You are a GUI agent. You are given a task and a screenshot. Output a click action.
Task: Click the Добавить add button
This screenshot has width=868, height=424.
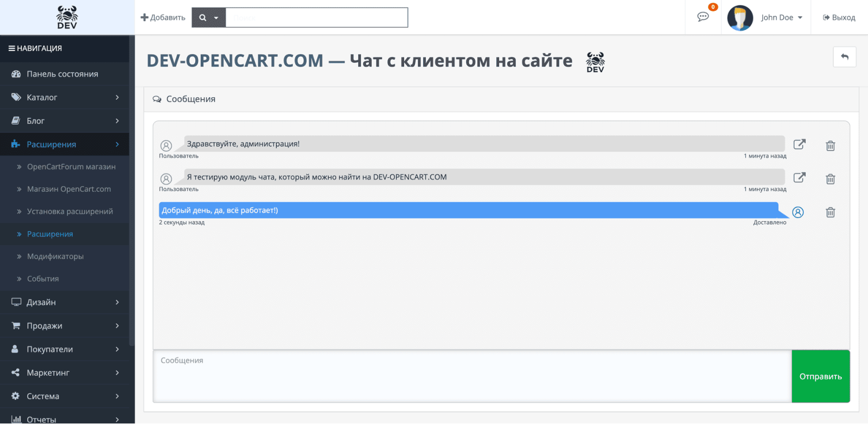coord(163,17)
